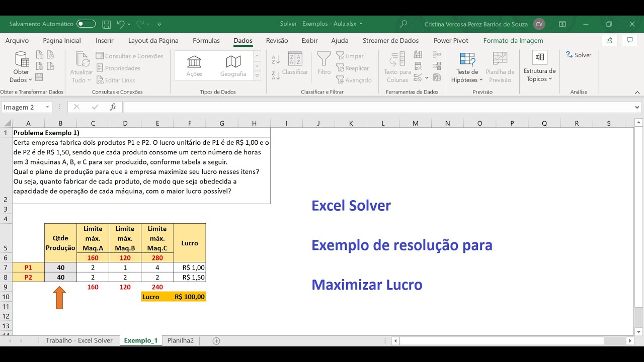
Task: Open the Formato da Imagem tab
Action: coord(513,41)
